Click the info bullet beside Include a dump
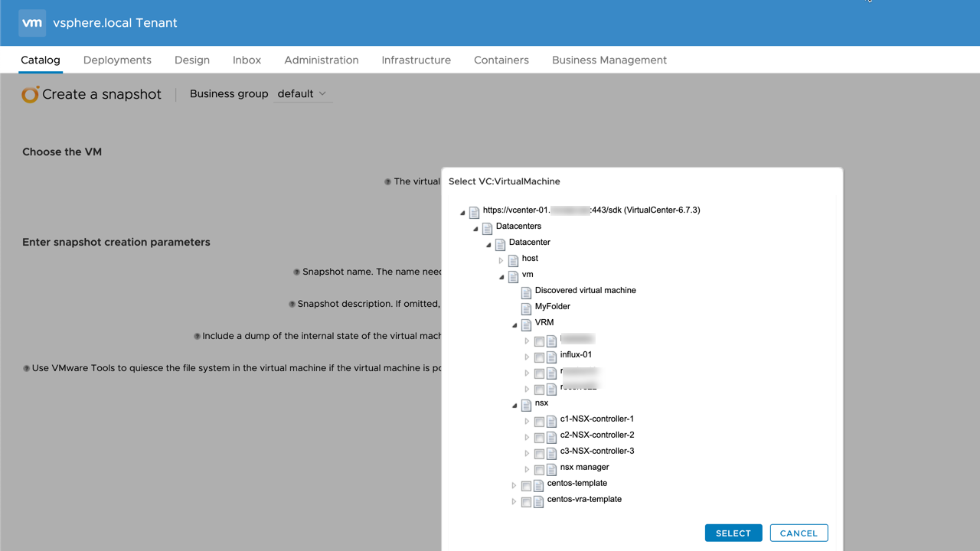Screen dimensions: 980x551 coord(197,336)
